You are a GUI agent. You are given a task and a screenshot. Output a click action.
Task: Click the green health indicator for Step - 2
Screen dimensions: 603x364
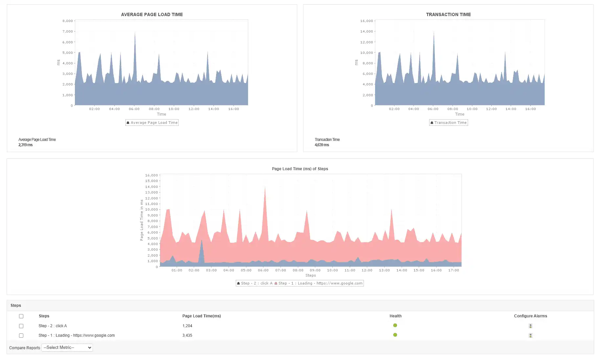click(395, 325)
